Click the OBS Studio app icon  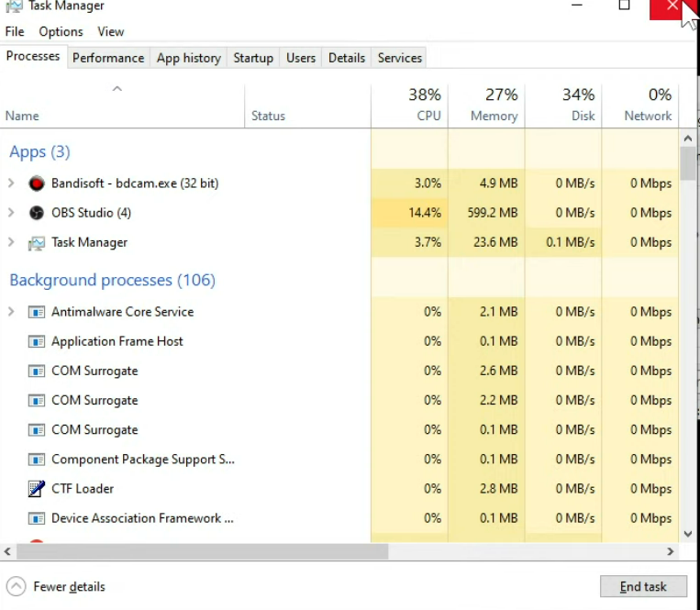[x=37, y=213]
